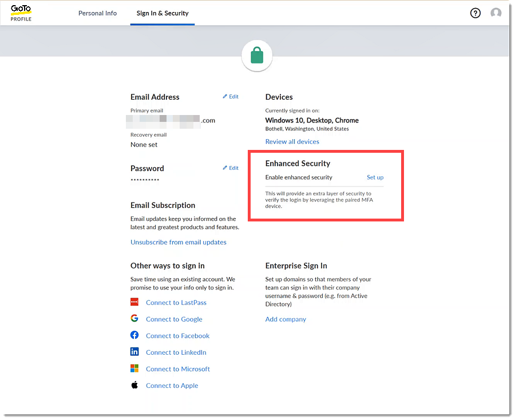The height and width of the screenshot is (420, 515).
Task: Click the LastPass icon next to Connect to LastPass
Action: [134, 302]
